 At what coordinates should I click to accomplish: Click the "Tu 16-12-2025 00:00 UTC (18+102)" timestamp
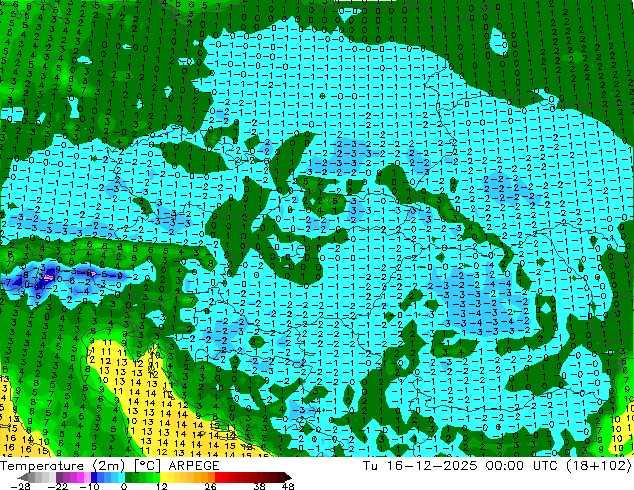click(x=497, y=465)
